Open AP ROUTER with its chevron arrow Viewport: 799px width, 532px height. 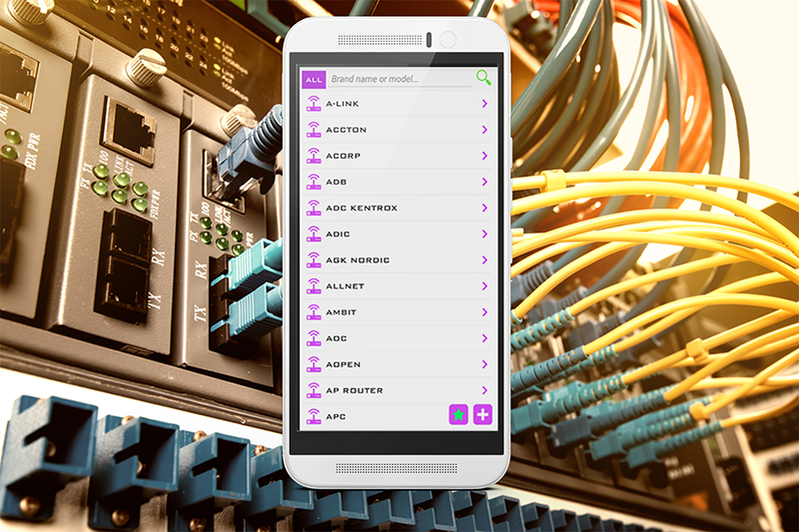pyautogui.click(x=484, y=390)
